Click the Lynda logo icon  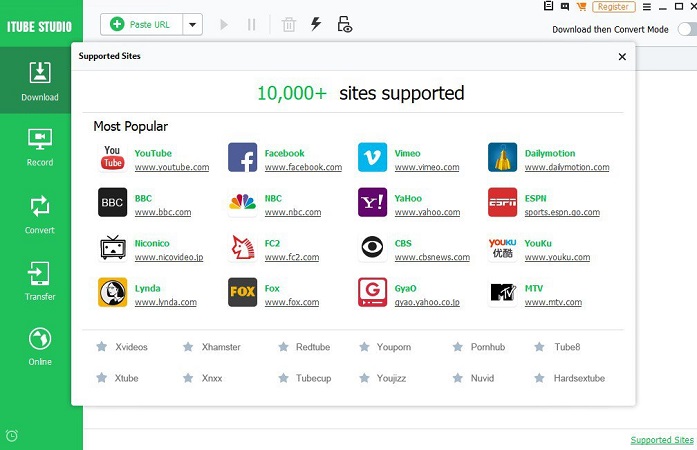click(112, 292)
